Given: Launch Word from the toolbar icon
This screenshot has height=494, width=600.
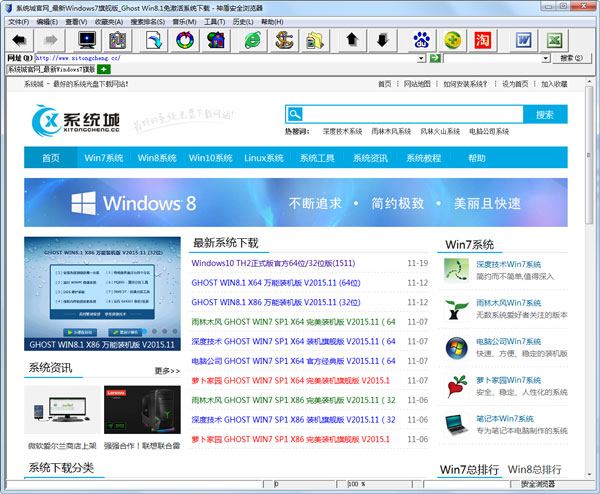Looking at the screenshot, I should [x=523, y=40].
